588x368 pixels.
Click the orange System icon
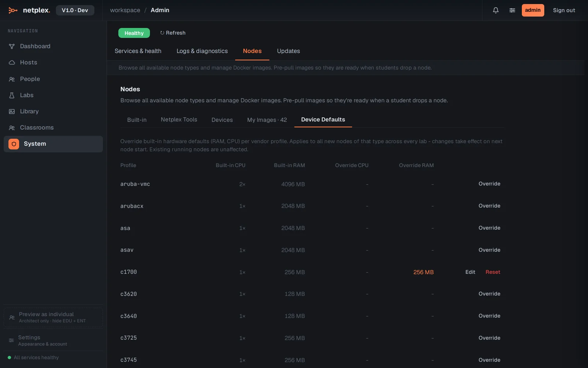pyautogui.click(x=14, y=144)
